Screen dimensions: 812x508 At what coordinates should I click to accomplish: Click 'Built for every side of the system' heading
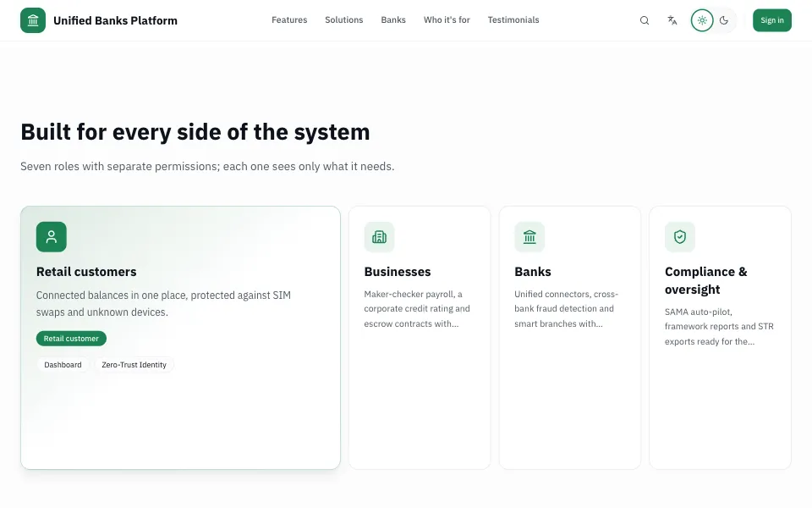195,132
